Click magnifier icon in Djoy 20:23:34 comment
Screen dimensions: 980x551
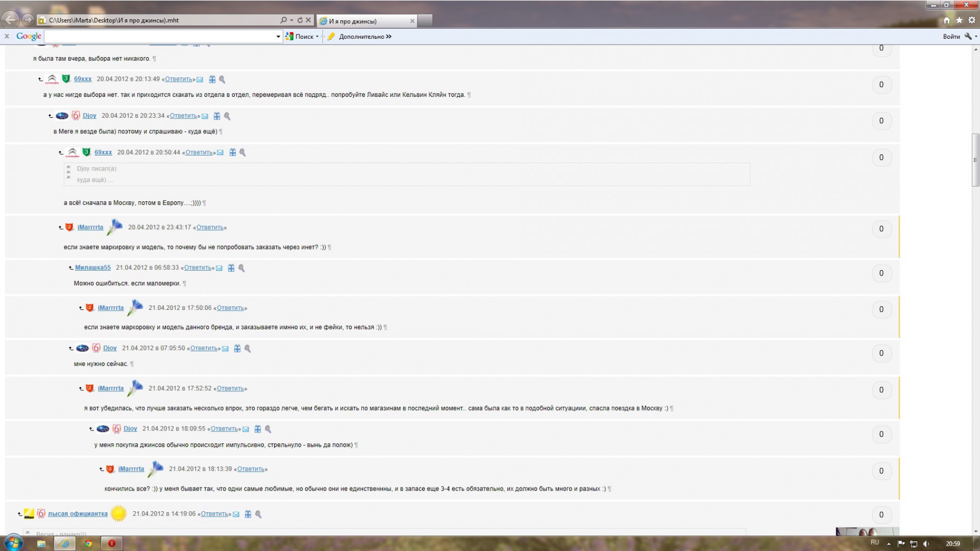[x=227, y=116]
